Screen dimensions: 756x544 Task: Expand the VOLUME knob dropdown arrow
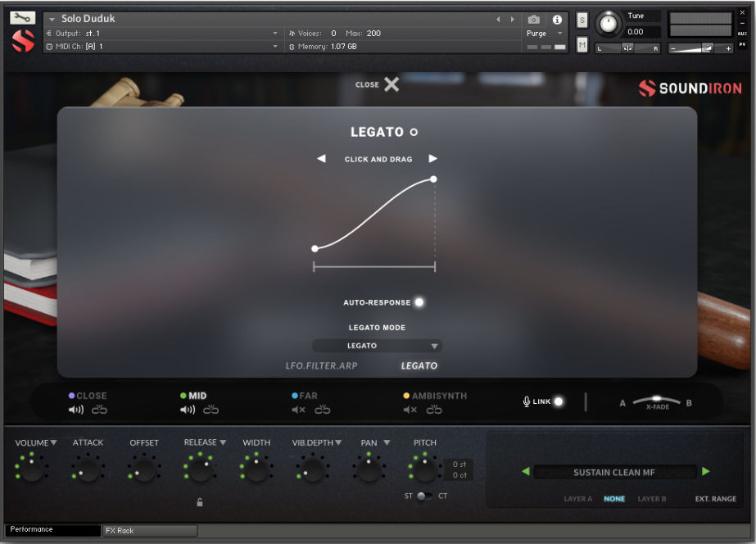pyautogui.click(x=53, y=442)
